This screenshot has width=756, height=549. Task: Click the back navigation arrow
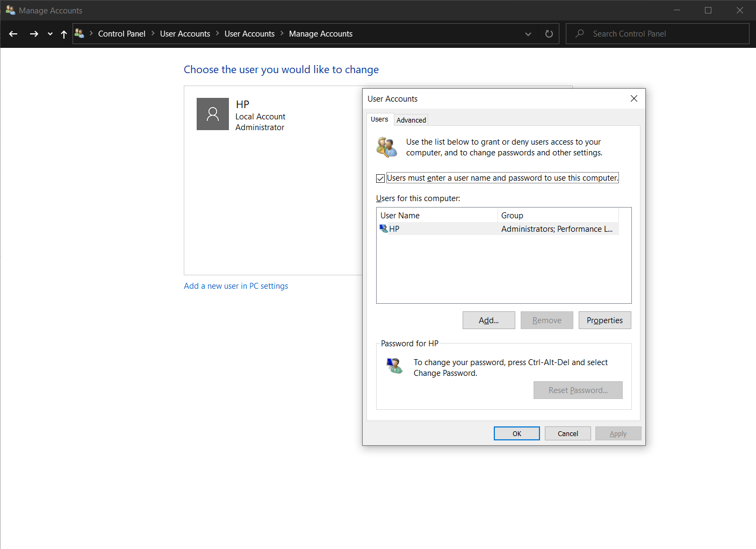click(x=13, y=33)
